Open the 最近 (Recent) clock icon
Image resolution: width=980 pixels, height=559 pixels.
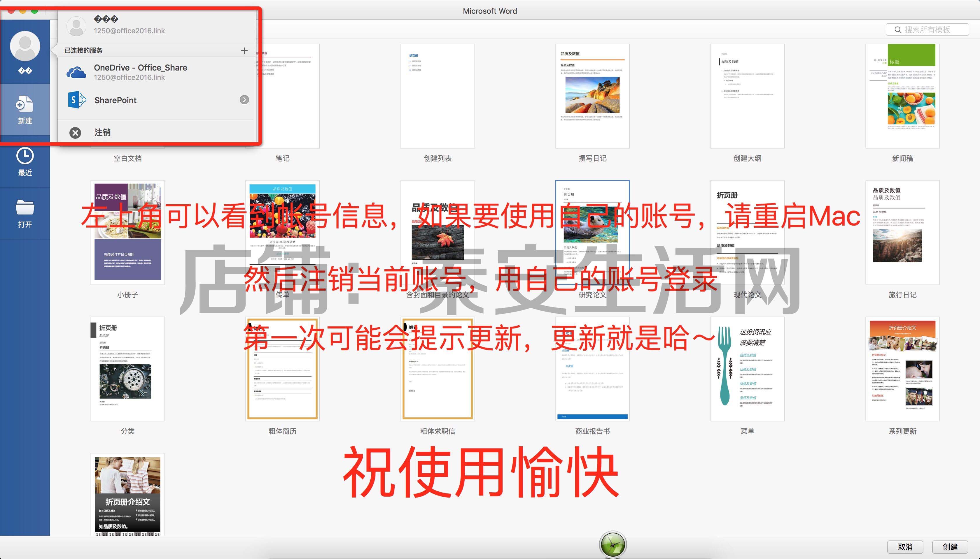(x=25, y=156)
